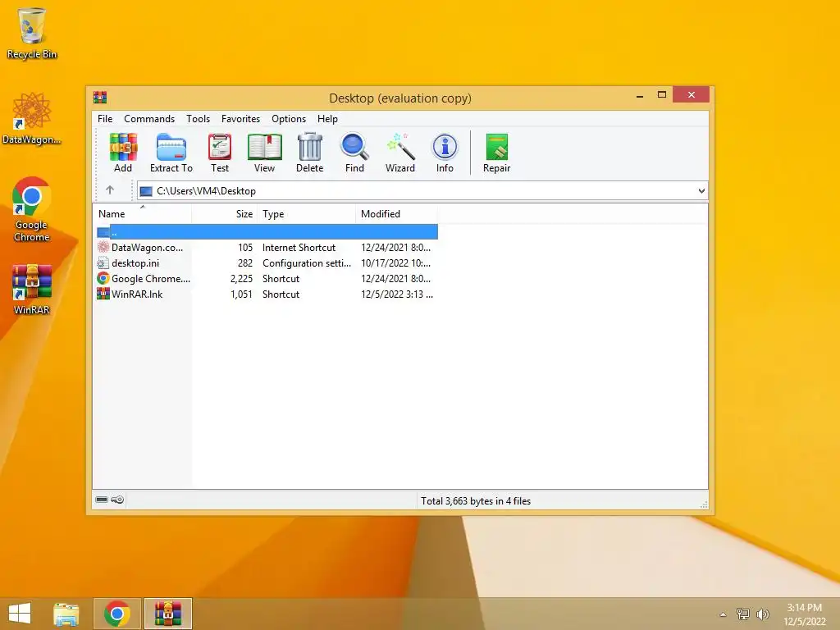
Task: Select the Google Chrome desktop shortcut
Action: coord(32,209)
